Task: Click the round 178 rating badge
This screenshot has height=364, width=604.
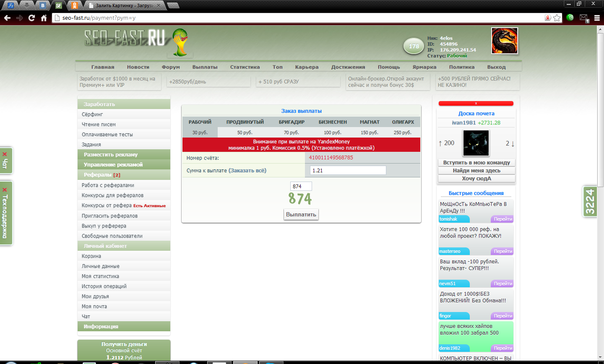Action: (414, 47)
